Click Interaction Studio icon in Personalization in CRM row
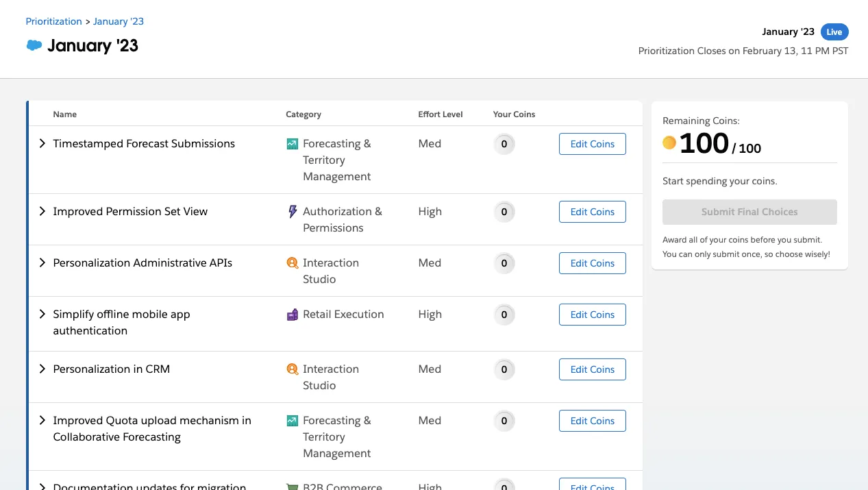This screenshot has width=868, height=490. [293, 369]
